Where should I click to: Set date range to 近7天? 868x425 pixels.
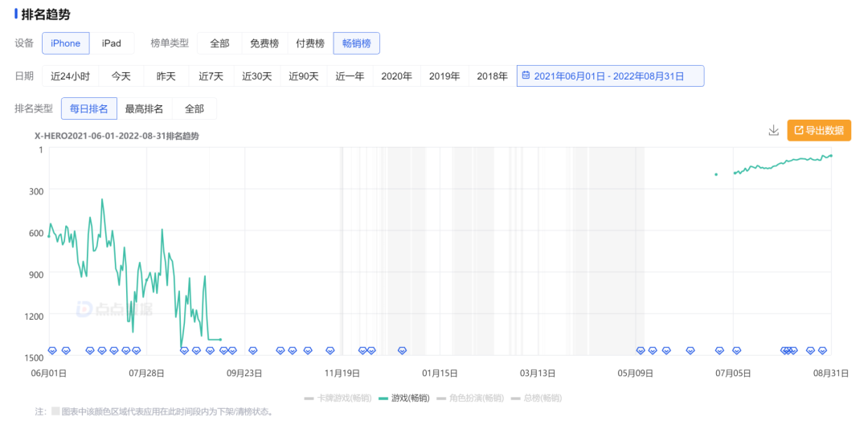tap(211, 76)
